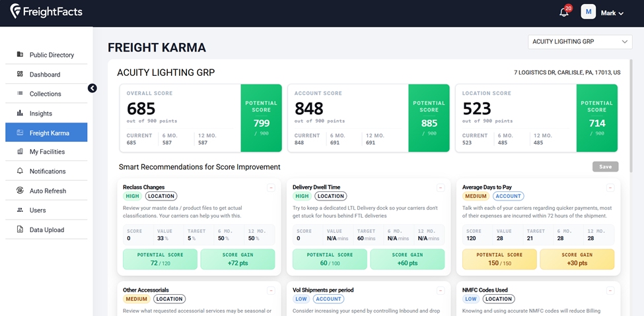Click the Freight Karma sidebar icon
The image size is (644, 316).
click(x=20, y=133)
